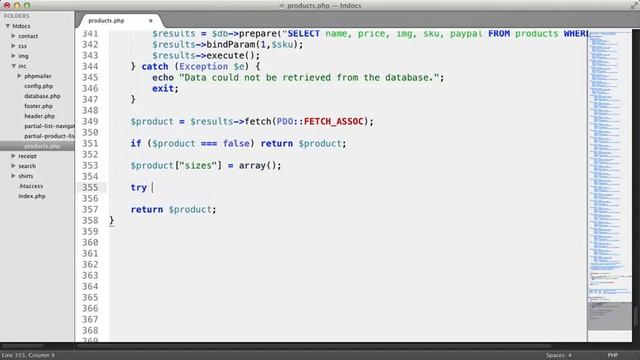Collapse the htdocs root folder arrow
Viewport: 640px width, 360px height.
7,26
